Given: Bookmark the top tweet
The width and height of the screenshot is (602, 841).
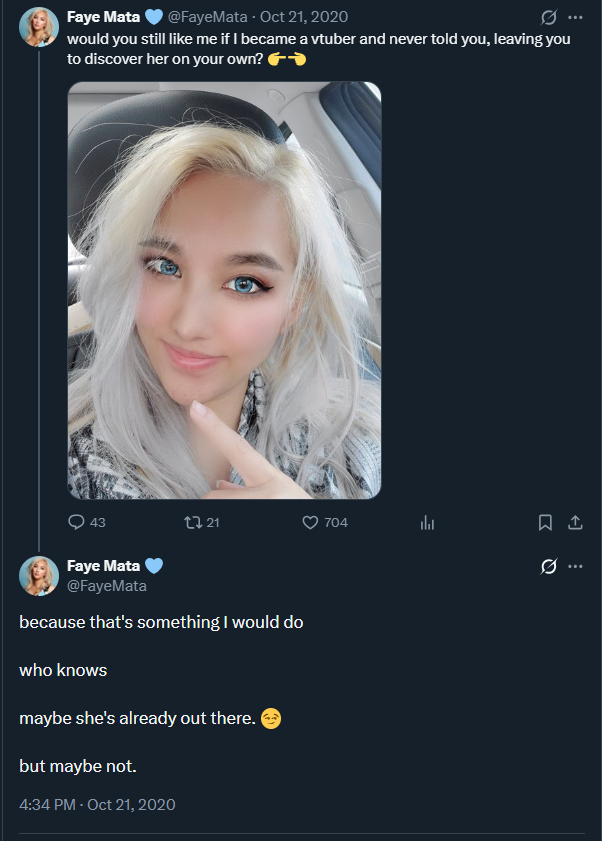Looking at the screenshot, I should 545,522.
